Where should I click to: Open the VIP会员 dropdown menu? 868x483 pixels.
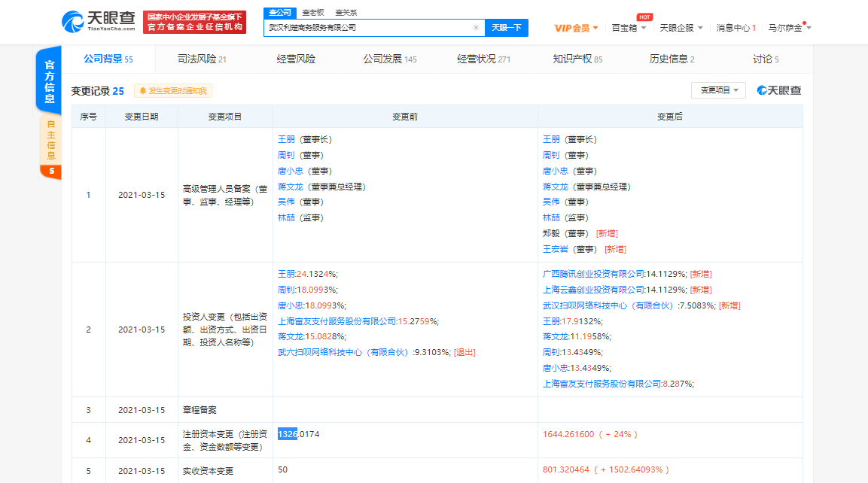point(576,28)
